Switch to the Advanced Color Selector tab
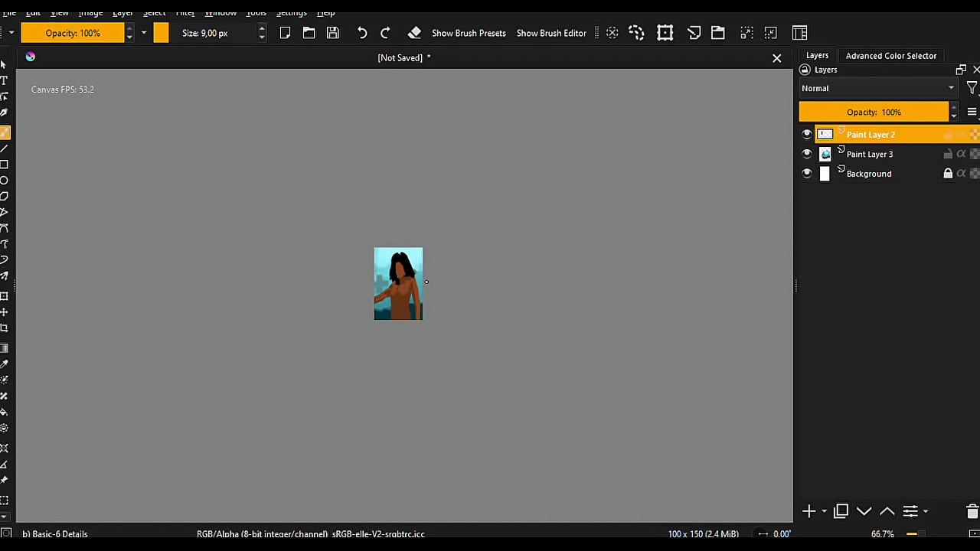 coord(890,56)
